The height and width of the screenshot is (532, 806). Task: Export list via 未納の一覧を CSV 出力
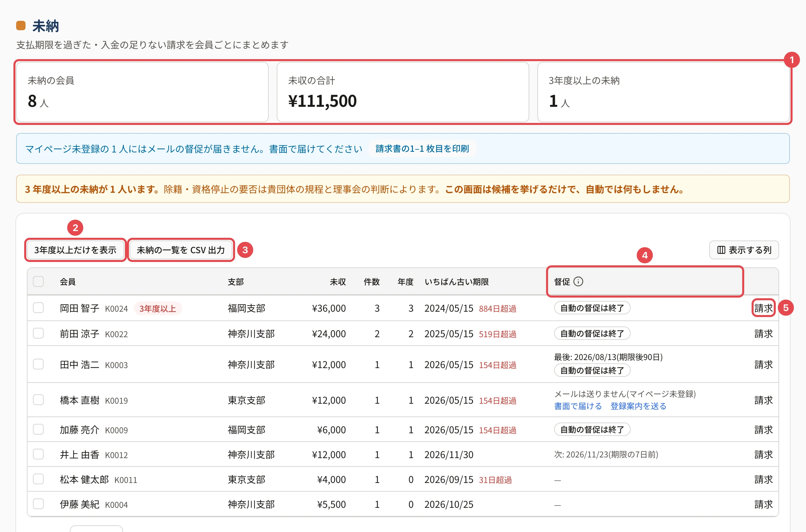point(181,250)
